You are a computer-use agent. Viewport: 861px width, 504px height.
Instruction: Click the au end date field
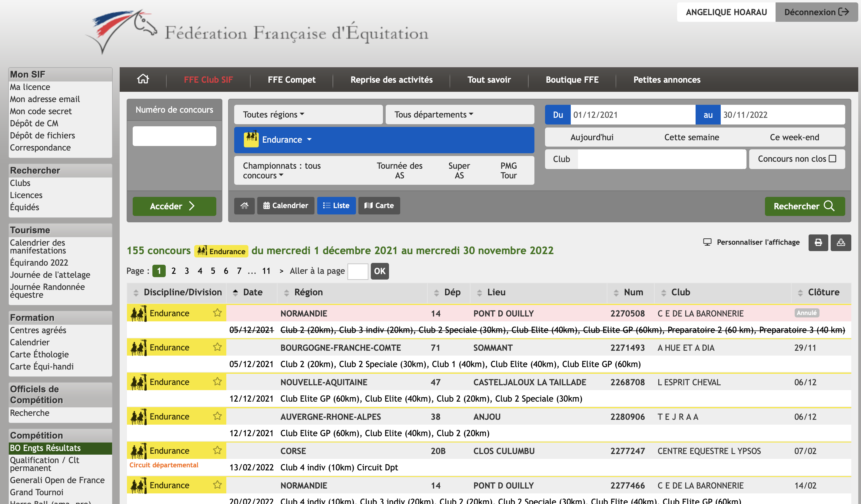pos(783,114)
